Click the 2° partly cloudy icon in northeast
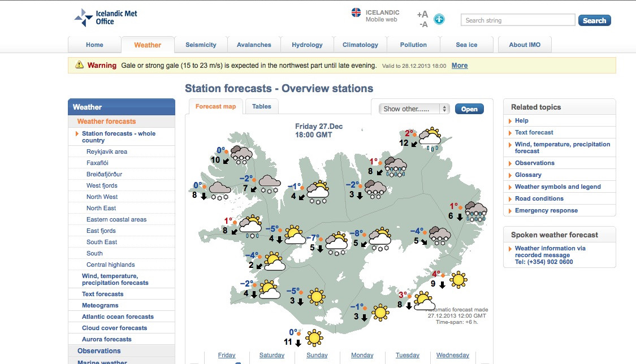This screenshot has width=636, height=364. pyautogui.click(x=431, y=137)
